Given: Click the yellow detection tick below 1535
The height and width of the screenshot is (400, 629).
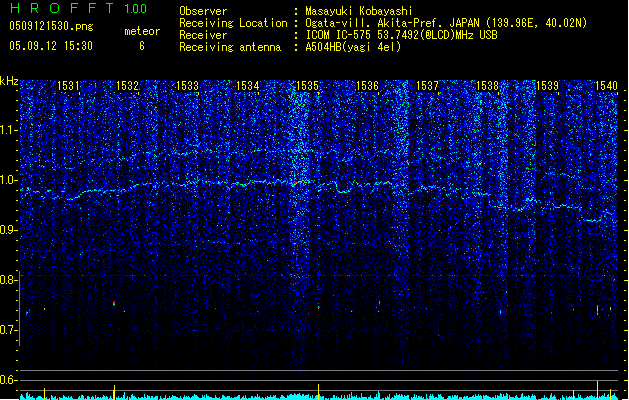Looking at the screenshot, I should pyautogui.click(x=319, y=391).
